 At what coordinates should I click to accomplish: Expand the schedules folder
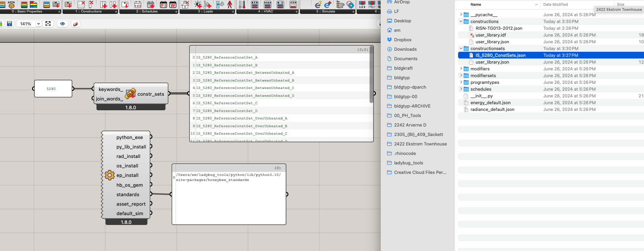pyautogui.click(x=461, y=89)
